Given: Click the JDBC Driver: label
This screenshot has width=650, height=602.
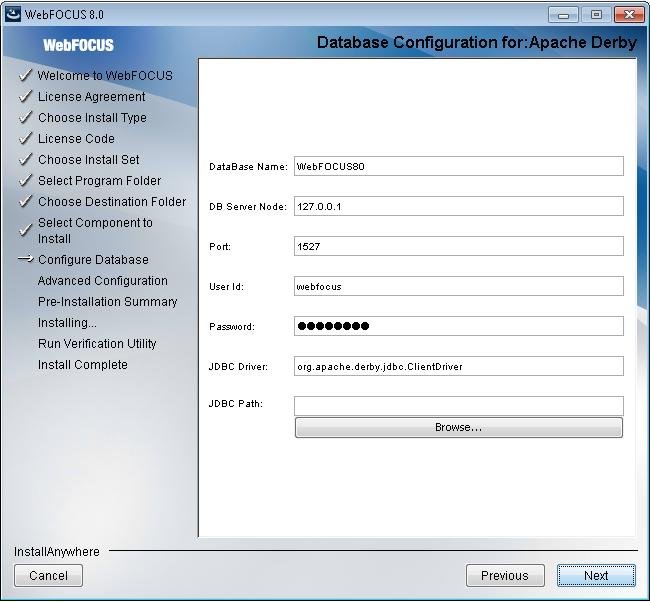Looking at the screenshot, I should pos(238,367).
